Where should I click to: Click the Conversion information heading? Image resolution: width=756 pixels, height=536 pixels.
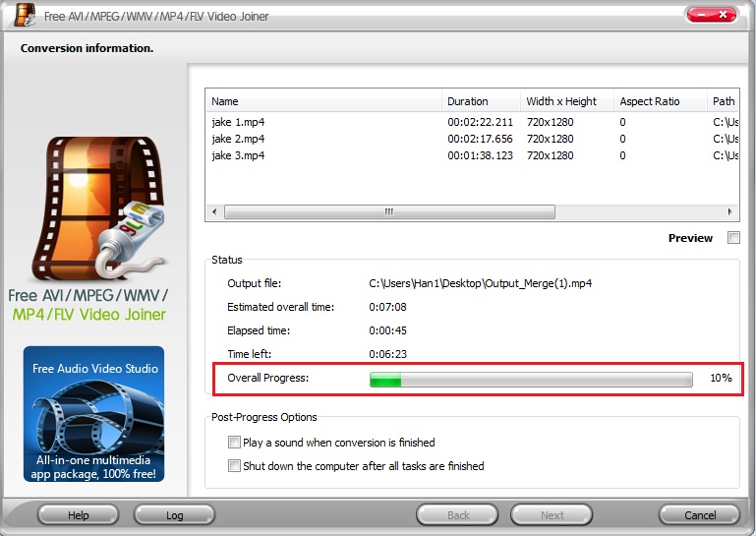(87, 48)
